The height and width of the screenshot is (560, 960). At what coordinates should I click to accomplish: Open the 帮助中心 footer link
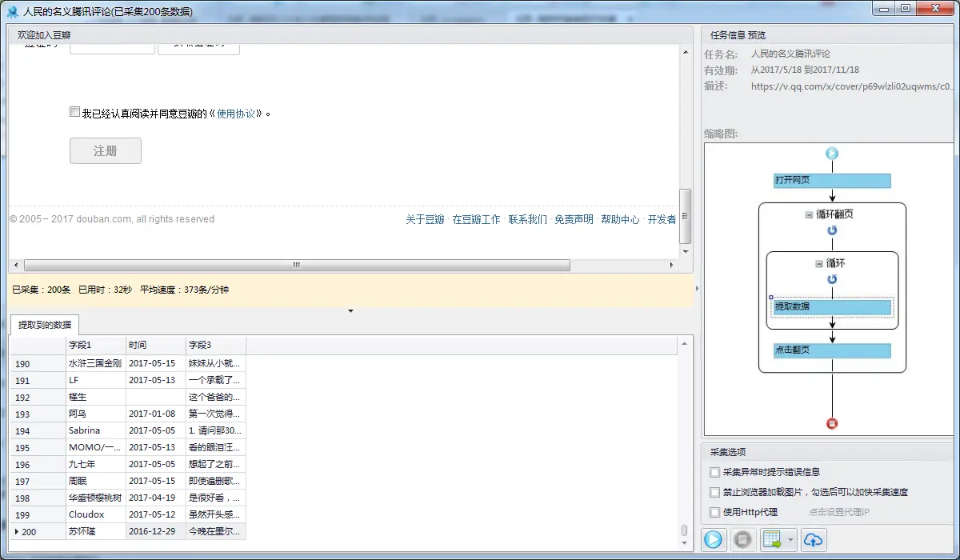(x=620, y=219)
